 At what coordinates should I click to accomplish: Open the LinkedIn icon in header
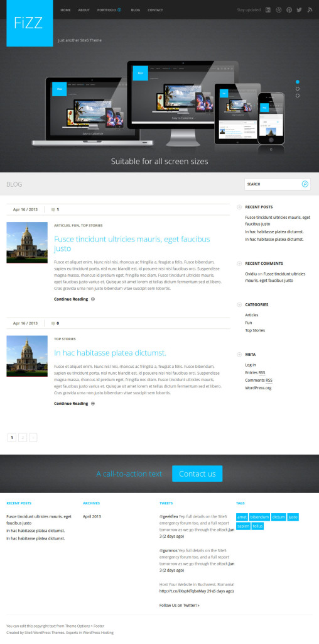[268, 10]
